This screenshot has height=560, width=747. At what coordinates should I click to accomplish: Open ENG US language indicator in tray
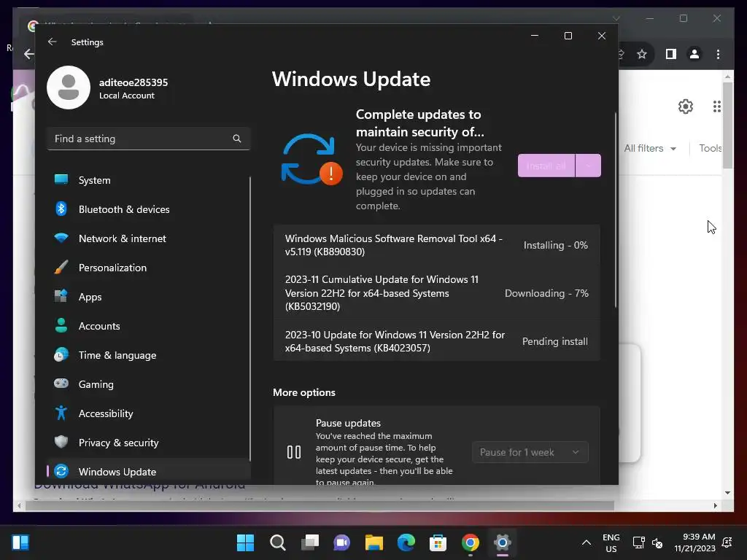pyautogui.click(x=611, y=542)
